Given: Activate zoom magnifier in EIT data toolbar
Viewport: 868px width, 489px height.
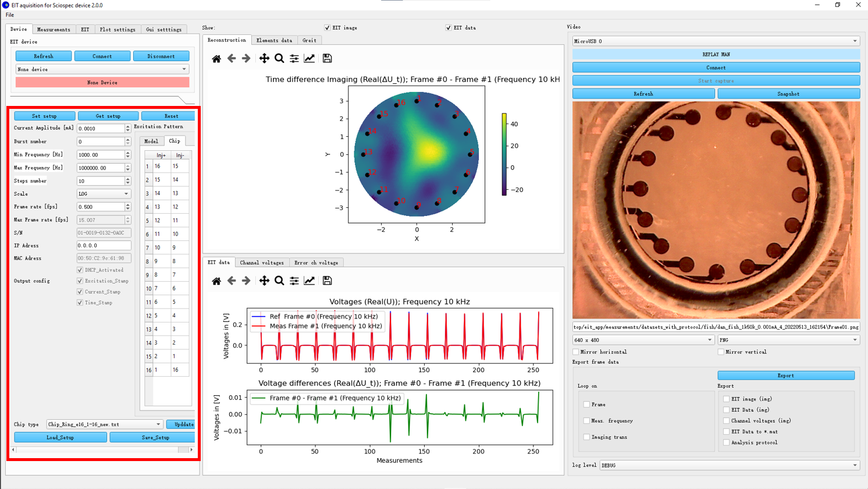Looking at the screenshot, I should click(x=279, y=281).
